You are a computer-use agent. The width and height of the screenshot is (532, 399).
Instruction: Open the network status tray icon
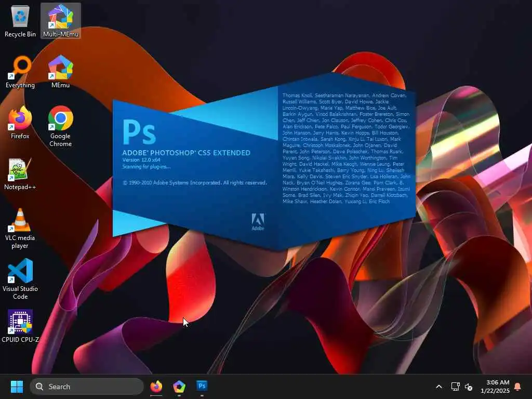[x=455, y=387]
